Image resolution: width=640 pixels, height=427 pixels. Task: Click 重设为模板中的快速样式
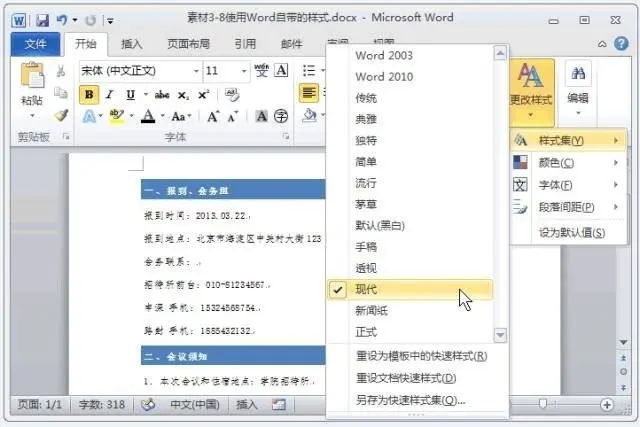click(421, 356)
